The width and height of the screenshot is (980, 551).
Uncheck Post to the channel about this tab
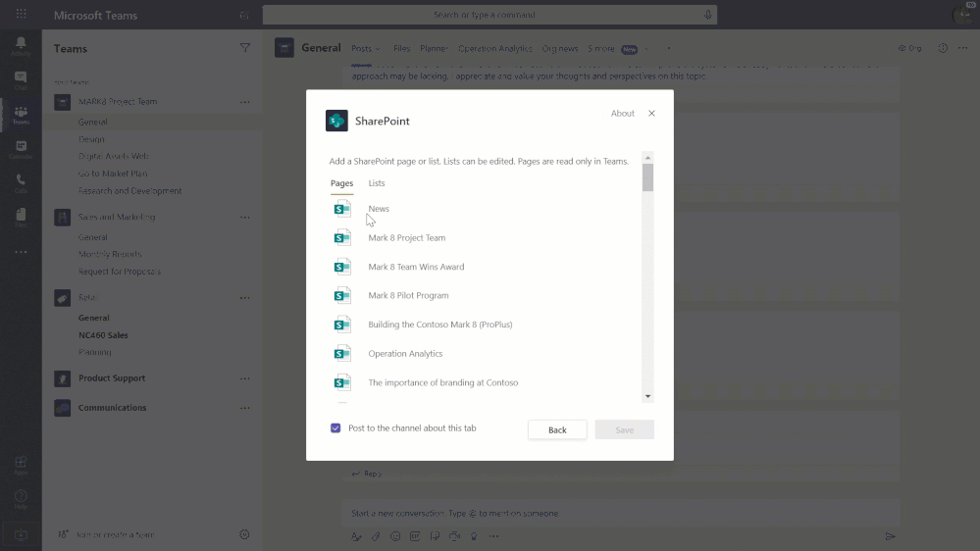point(335,427)
